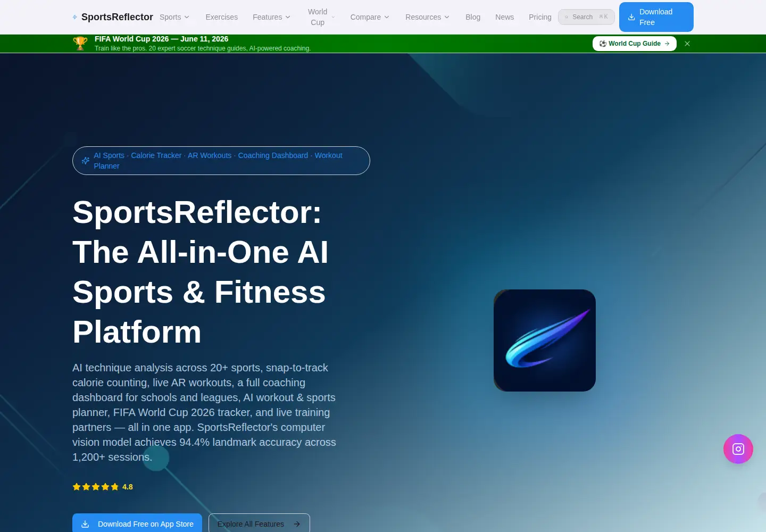Expand the Features dropdown menu
Screen dimensions: 766x532
coord(271,17)
